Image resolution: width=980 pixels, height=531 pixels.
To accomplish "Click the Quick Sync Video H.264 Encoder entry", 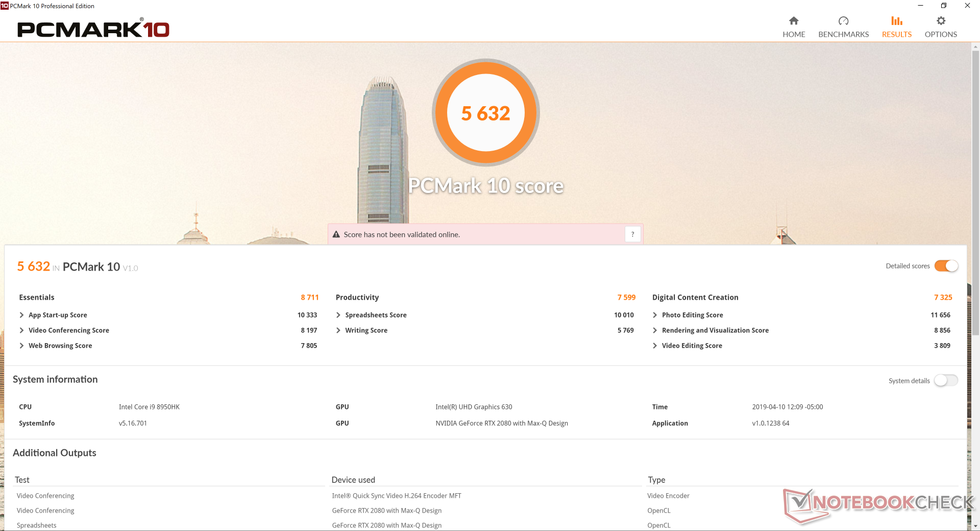I will [x=397, y=496].
